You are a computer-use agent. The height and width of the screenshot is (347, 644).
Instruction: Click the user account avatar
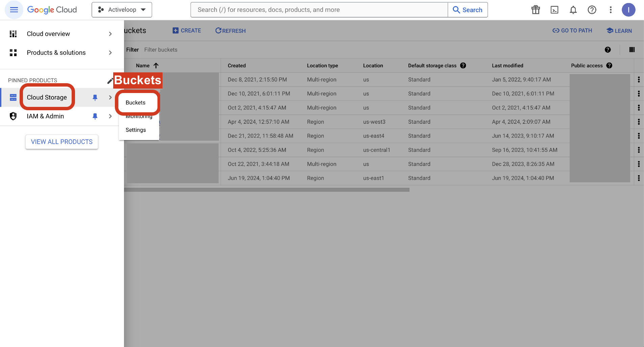pyautogui.click(x=628, y=10)
